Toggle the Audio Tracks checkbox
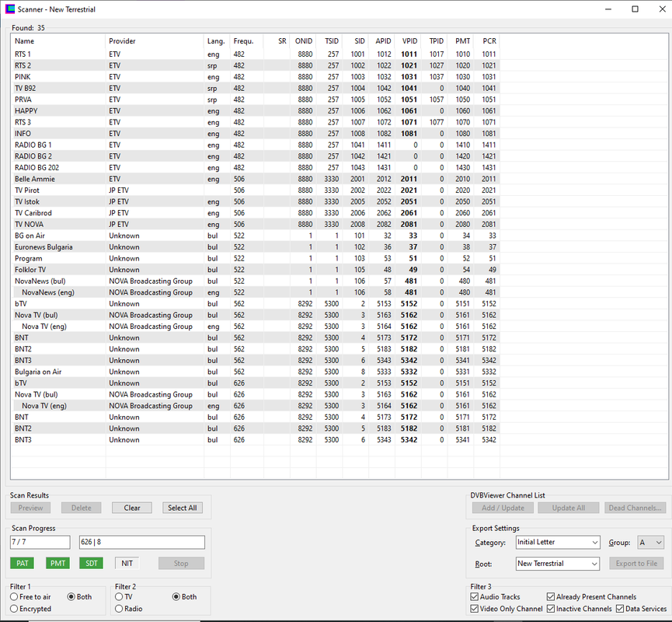This screenshot has height=622, width=672. 495,596
